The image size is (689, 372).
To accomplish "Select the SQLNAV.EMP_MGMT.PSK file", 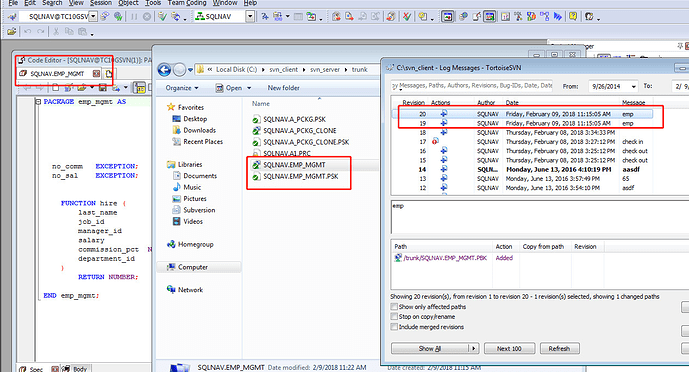I will (x=301, y=176).
